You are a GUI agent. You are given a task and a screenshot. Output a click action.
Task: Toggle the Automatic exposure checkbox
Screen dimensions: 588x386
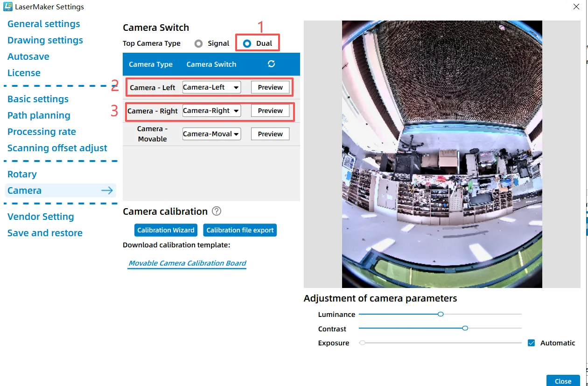[x=531, y=343]
